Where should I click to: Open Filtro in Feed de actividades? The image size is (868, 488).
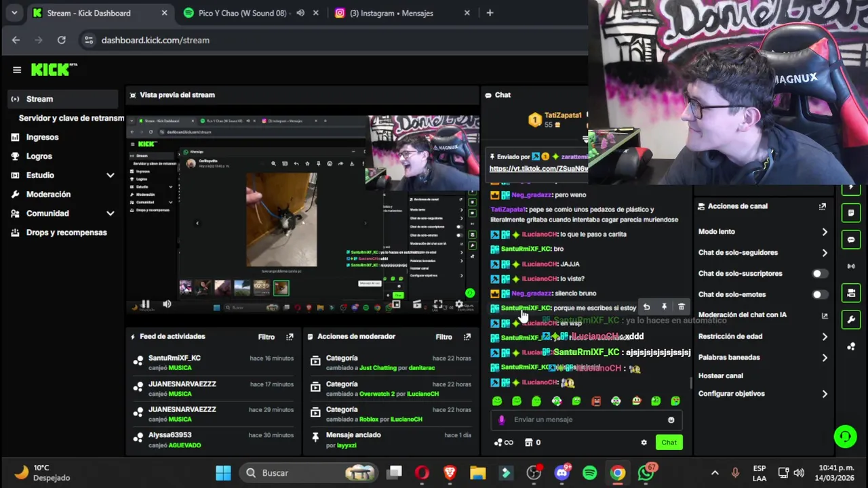click(x=266, y=337)
